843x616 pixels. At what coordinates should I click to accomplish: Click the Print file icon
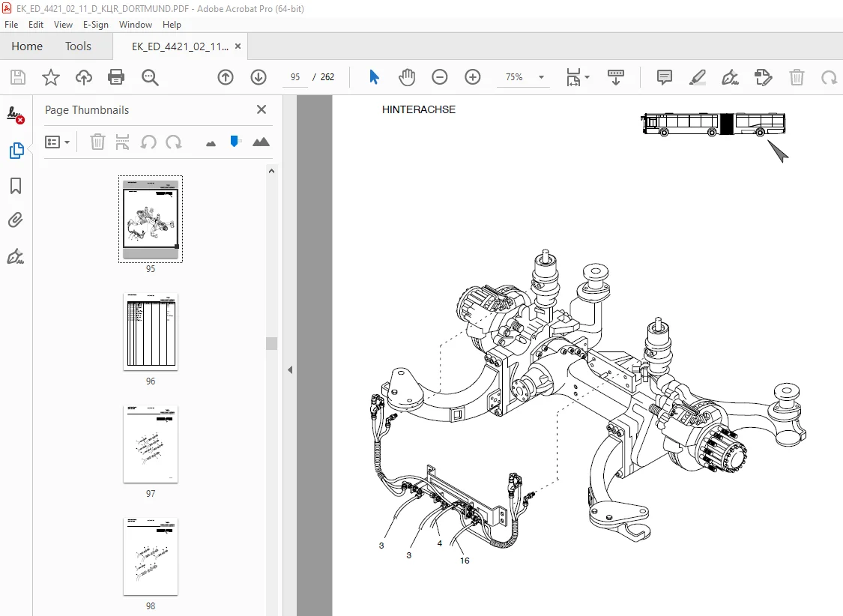pos(116,77)
